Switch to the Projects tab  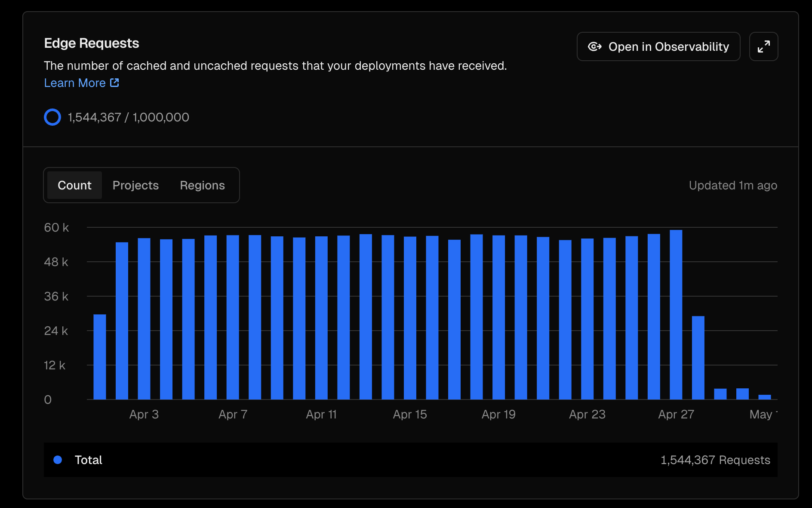[x=135, y=185]
